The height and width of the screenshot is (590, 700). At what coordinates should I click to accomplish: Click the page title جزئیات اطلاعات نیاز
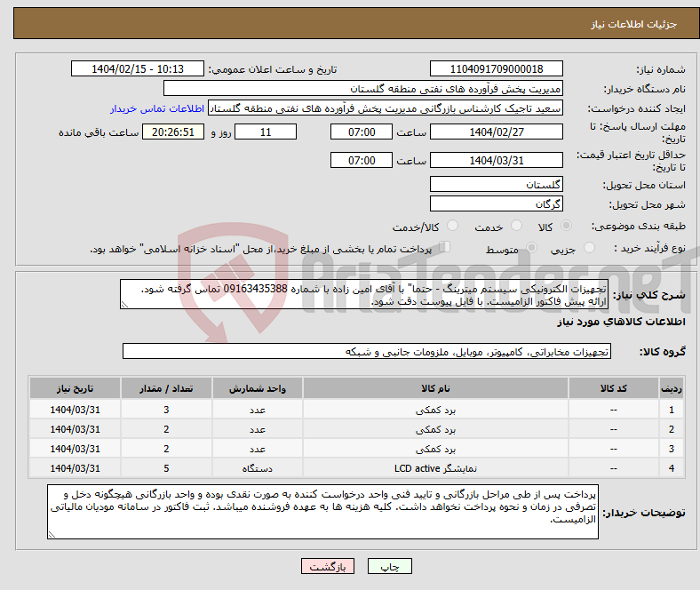coord(634,24)
